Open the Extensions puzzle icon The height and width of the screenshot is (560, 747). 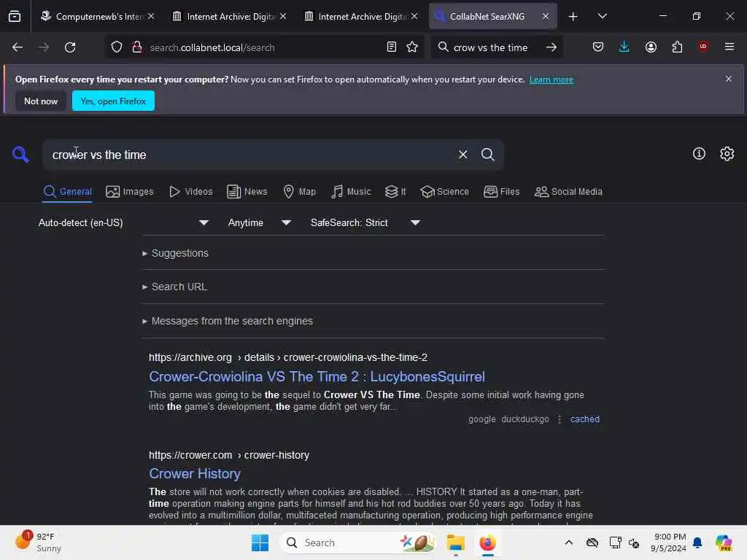click(x=677, y=47)
